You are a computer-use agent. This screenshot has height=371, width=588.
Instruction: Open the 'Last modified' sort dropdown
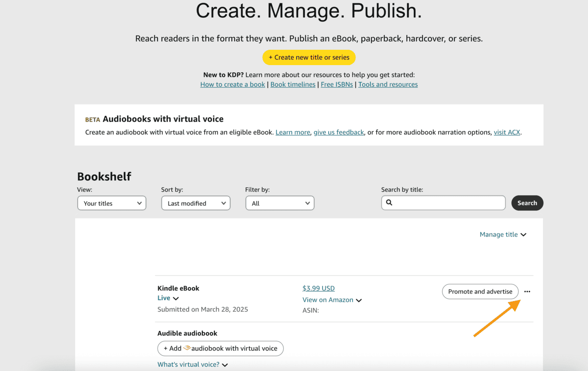click(x=195, y=203)
